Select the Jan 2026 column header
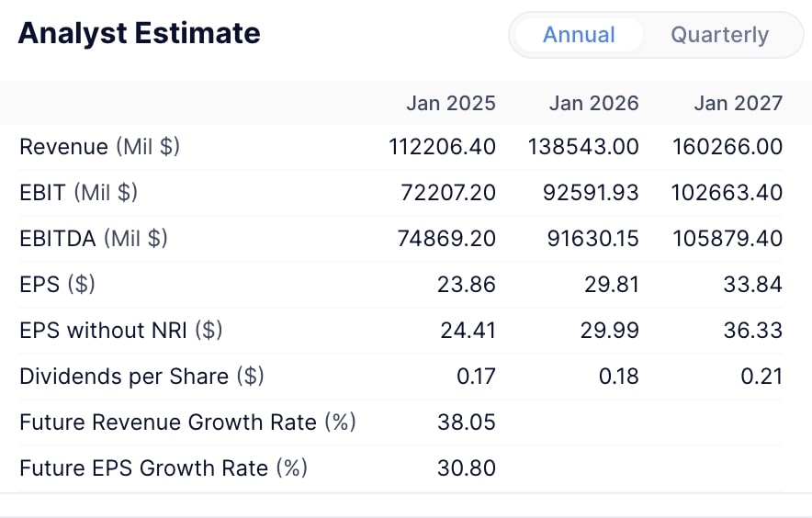Viewport: 812px width, 518px height. (593, 103)
